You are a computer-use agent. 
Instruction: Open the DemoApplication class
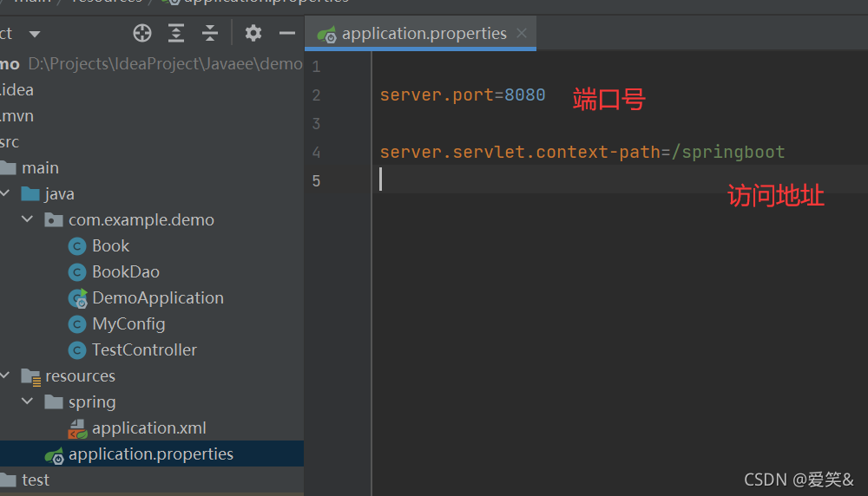click(x=157, y=298)
